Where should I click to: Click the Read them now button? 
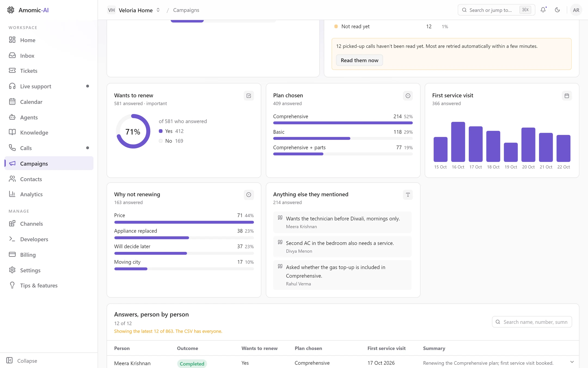point(359,60)
